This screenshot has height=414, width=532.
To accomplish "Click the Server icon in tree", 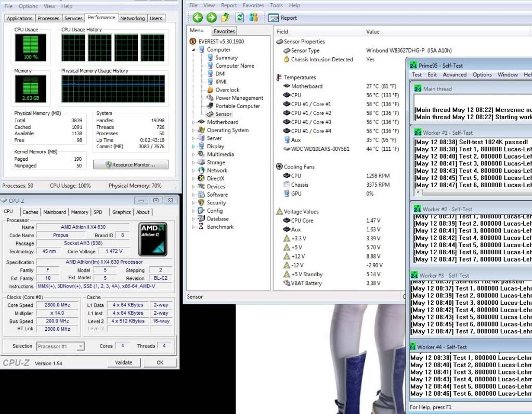I will [x=202, y=138].
